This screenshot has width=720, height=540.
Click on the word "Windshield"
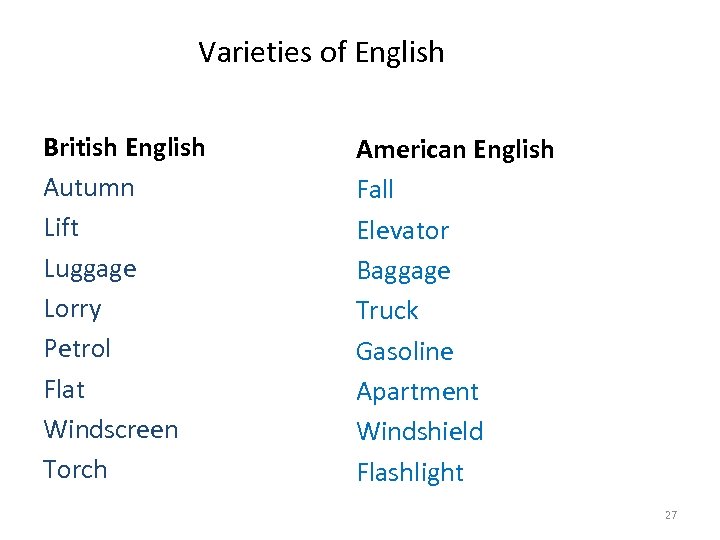coord(420,432)
